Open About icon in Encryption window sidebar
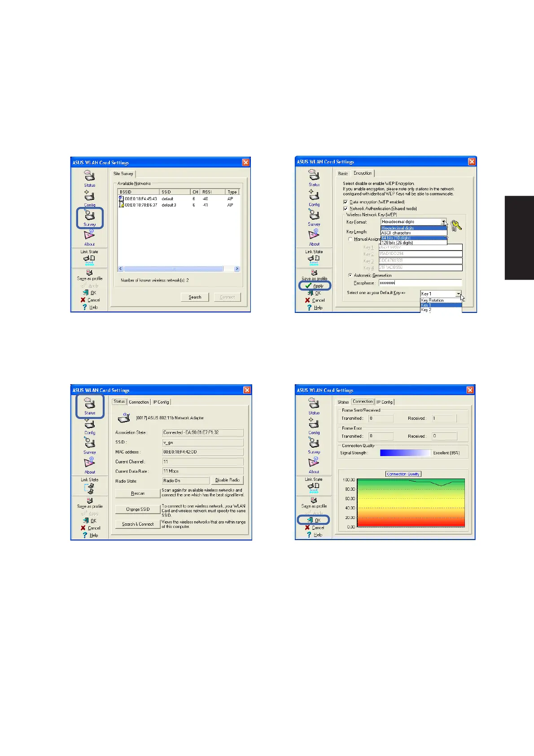 [314, 234]
